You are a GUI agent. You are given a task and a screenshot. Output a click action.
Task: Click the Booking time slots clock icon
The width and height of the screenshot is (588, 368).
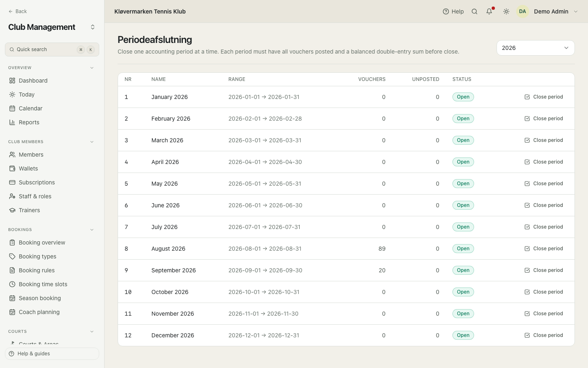(12, 284)
